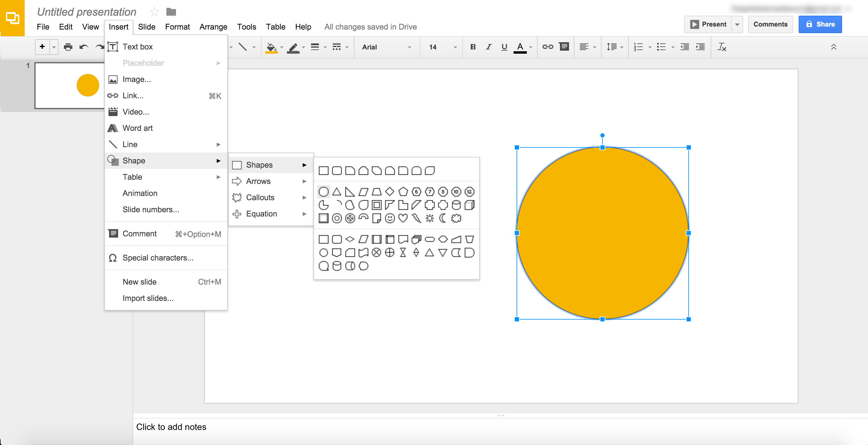868x445 pixels.
Task: Click the clear formatting icon
Action: coord(722,47)
